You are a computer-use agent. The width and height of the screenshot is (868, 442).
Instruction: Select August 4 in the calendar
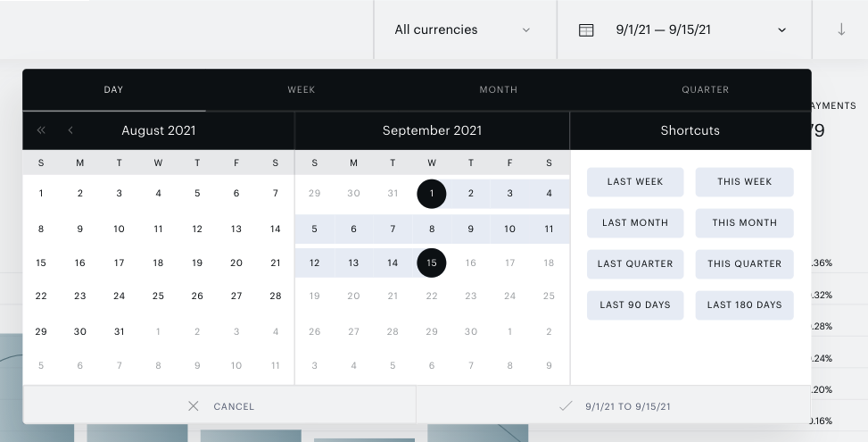tap(158, 193)
